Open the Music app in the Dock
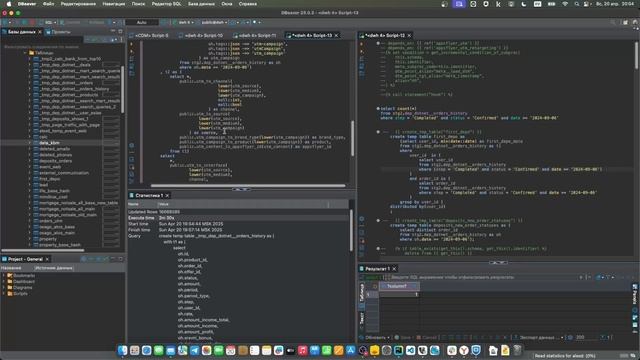The height and width of the screenshot is (360, 640). tap(302, 350)
